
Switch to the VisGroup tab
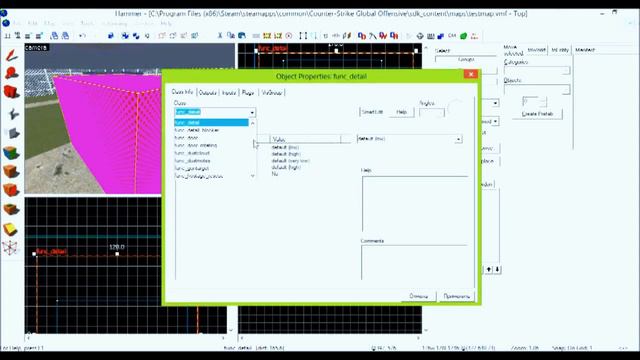click(271, 93)
